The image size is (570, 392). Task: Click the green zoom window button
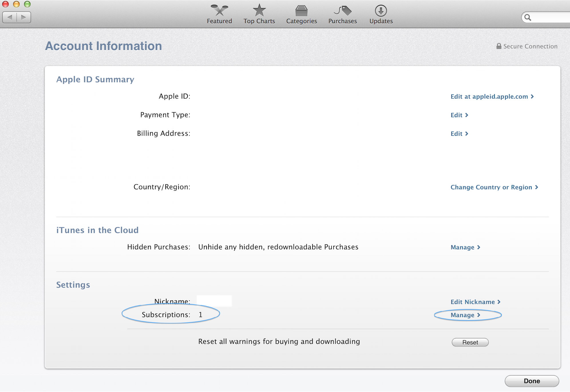pyautogui.click(x=27, y=4)
